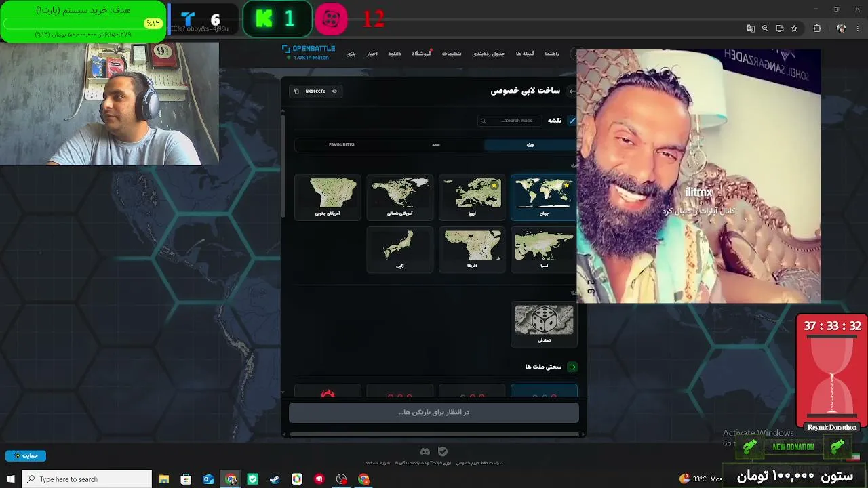This screenshot has width=868, height=488.
Task: Open the شرایط استفاده terms link
Action: [379, 463]
